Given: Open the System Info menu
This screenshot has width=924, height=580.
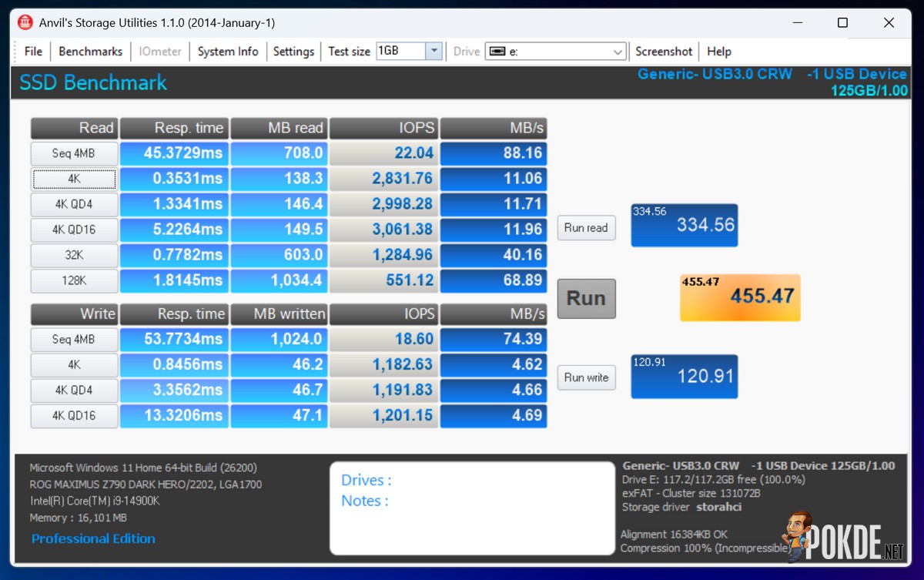Looking at the screenshot, I should click(228, 52).
